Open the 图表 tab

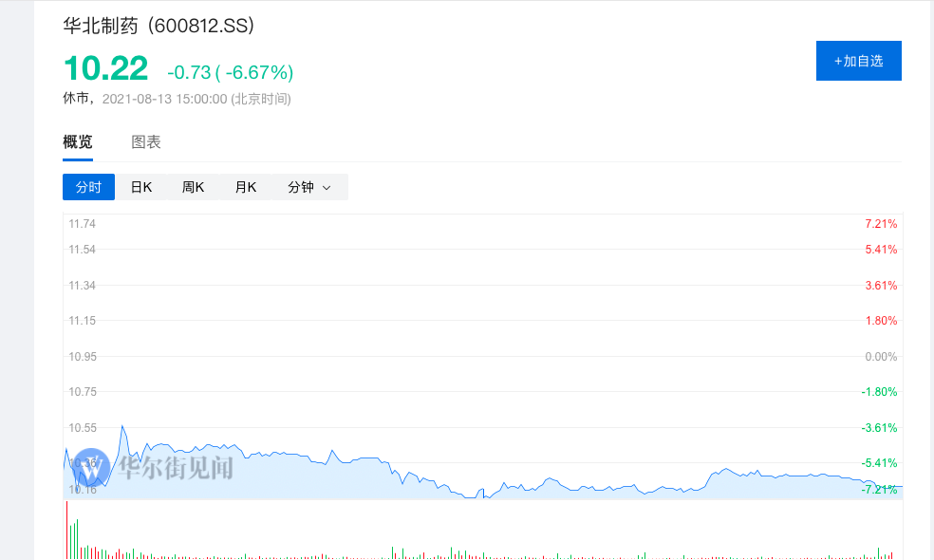tap(146, 141)
